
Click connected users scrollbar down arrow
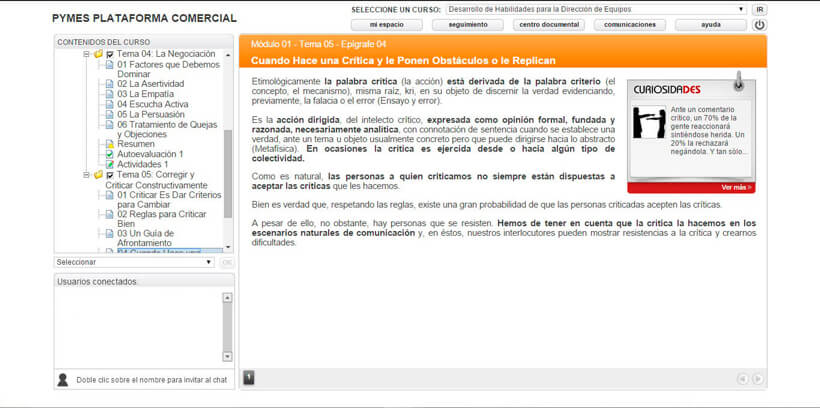pos(227,356)
